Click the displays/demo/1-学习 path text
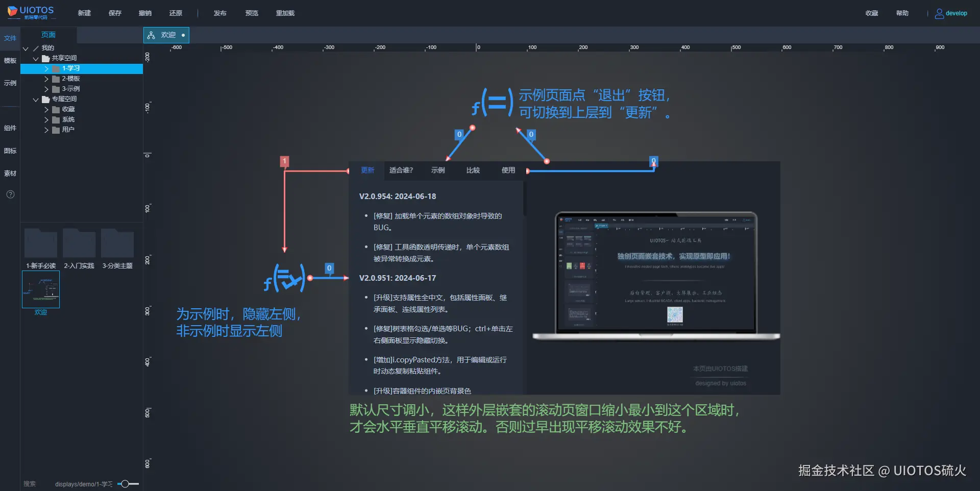980x491 pixels. pyautogui.click(x=84, y=484)
